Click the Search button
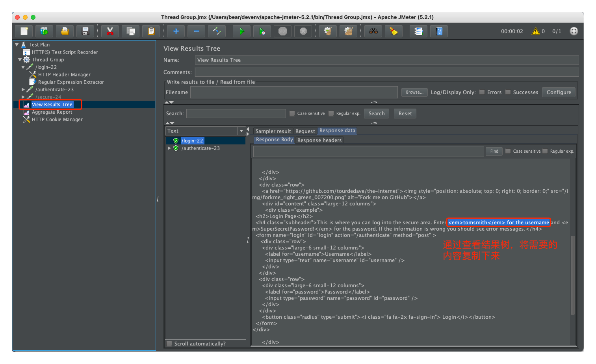Screen dimensions: 596x364 tap(377, 113)
